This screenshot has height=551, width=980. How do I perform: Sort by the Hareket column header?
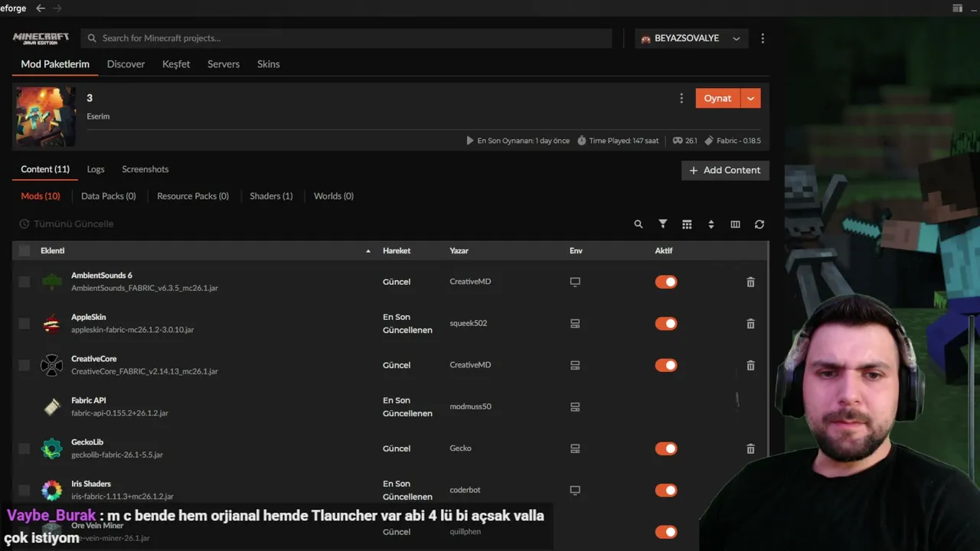click(x=397, y=251)
